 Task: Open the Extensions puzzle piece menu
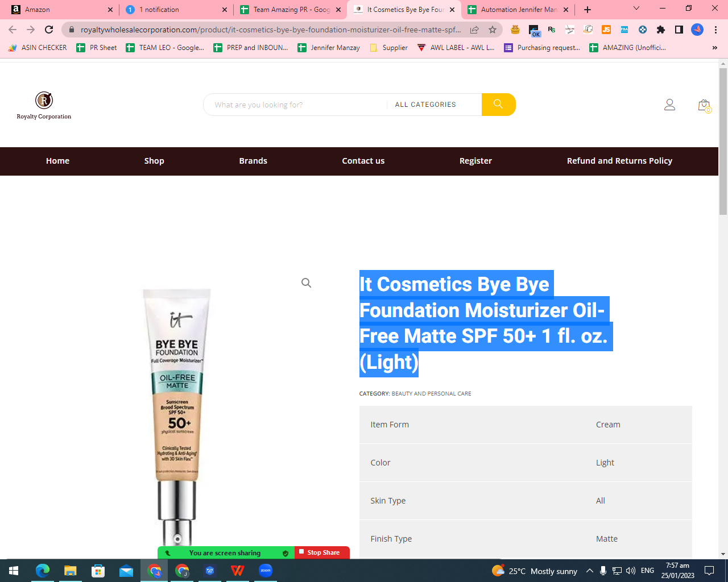point(661,30)
